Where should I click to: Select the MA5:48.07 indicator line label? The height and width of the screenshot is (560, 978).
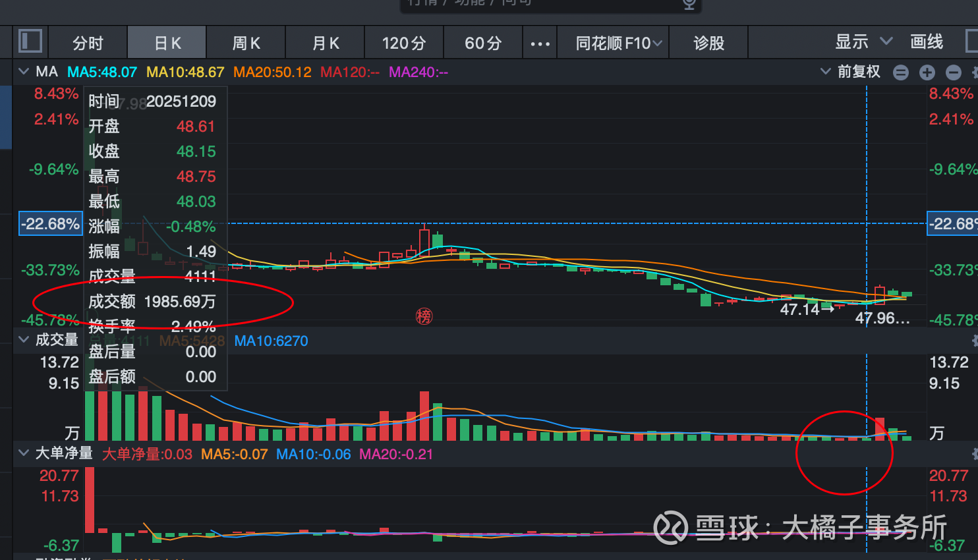102,72
